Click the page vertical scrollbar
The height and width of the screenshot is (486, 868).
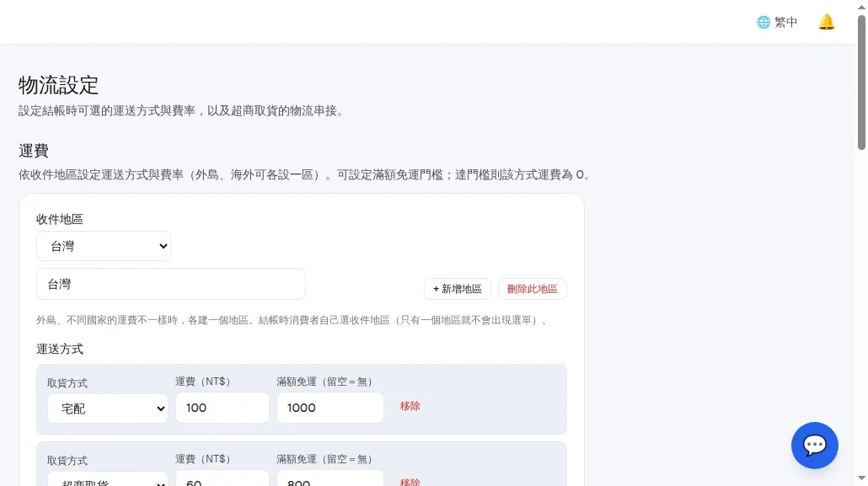[861, 83]
